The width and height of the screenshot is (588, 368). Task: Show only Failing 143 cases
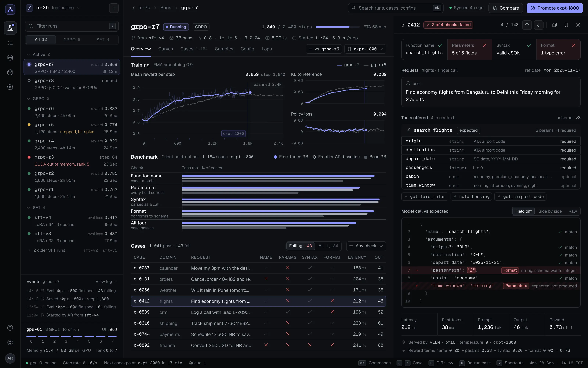coord(300,246)
